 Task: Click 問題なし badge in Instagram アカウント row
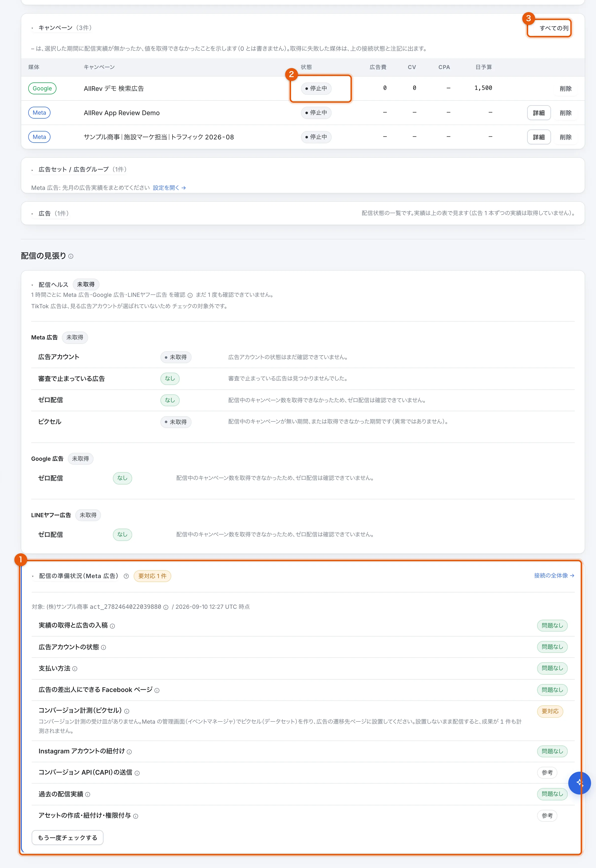point(552,751)
